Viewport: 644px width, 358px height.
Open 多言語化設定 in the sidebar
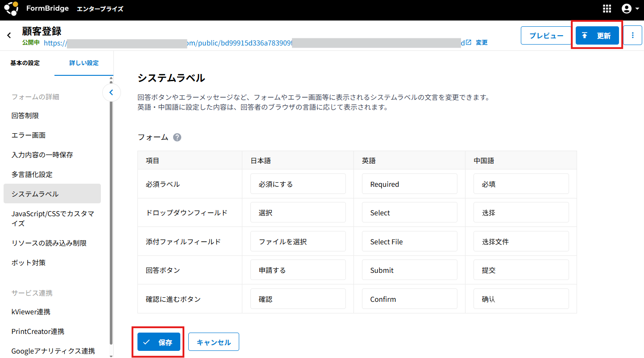pyautogui.click(x=32, y=174)
